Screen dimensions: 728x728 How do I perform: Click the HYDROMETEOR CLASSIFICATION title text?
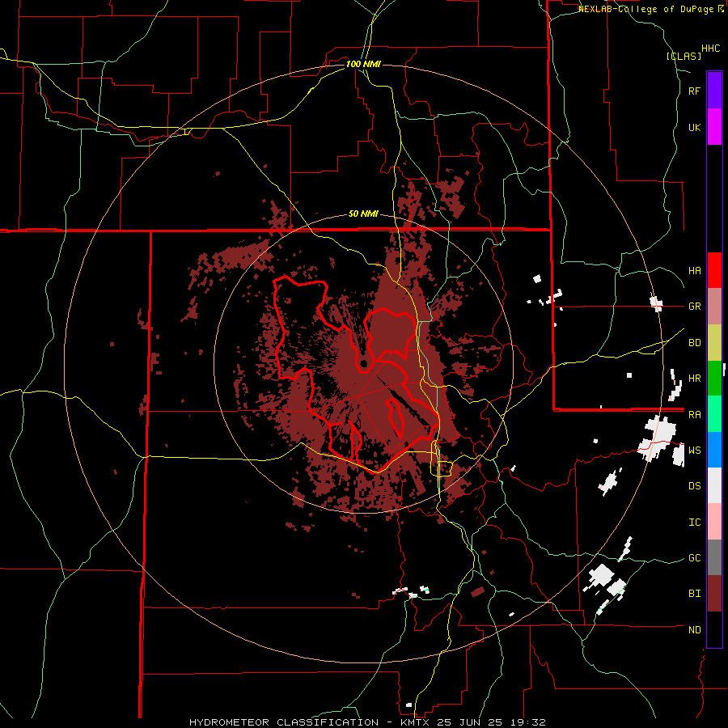[284, 722]
